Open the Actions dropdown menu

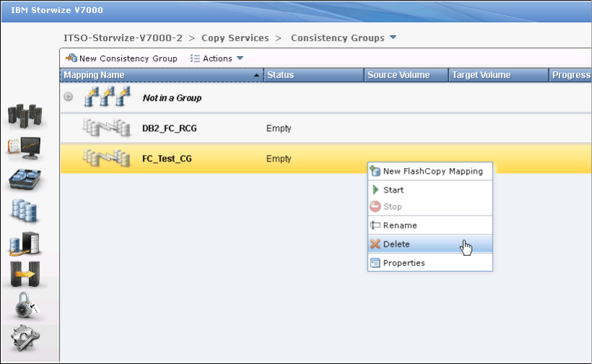tap(217, 58)
